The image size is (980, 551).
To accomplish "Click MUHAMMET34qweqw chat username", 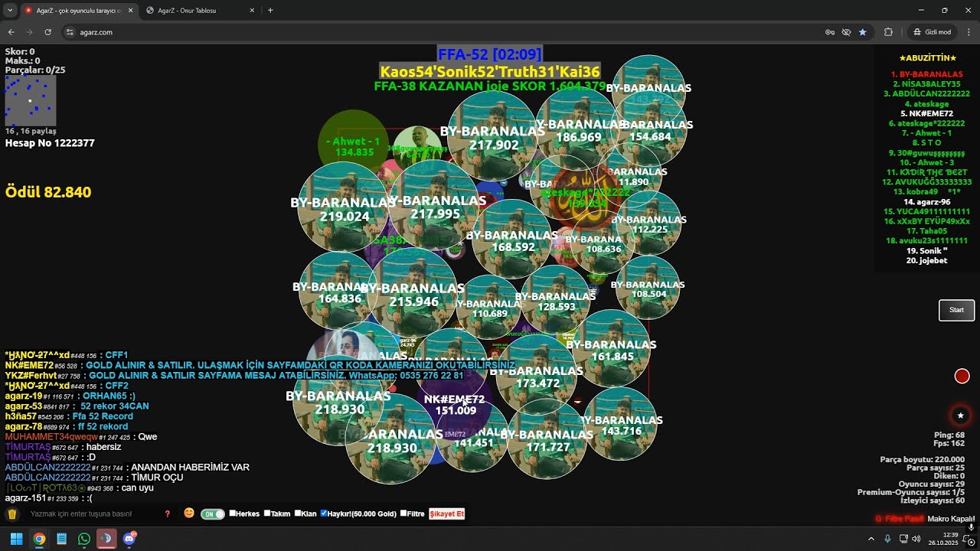I will (x=51, y=437).
